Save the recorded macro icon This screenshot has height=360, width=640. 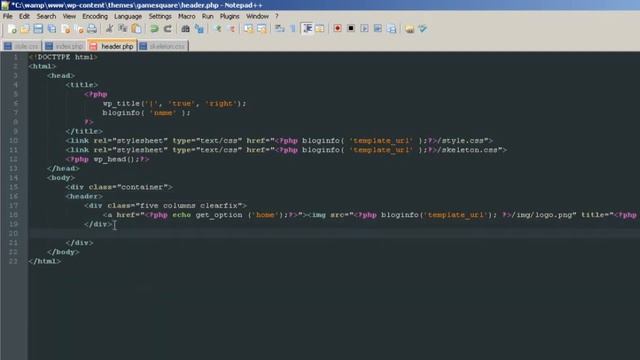(391, 29)
